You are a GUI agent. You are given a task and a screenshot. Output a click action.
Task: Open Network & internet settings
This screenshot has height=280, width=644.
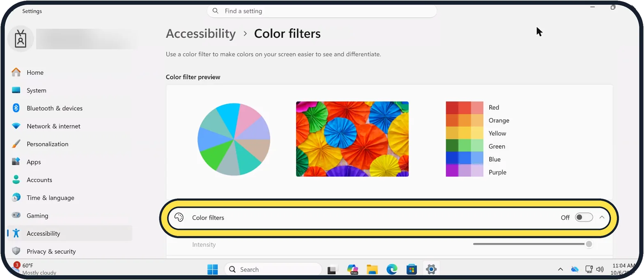click(70, 126)
